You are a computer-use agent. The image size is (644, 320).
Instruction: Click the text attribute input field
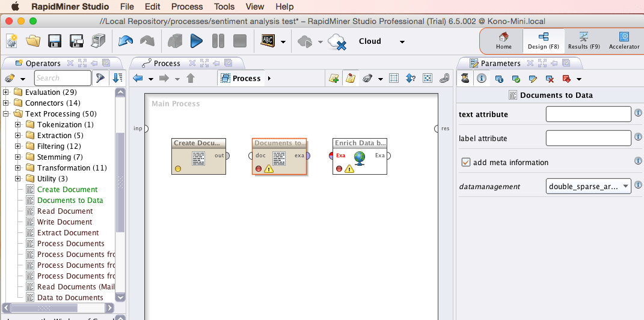point(589,114)
